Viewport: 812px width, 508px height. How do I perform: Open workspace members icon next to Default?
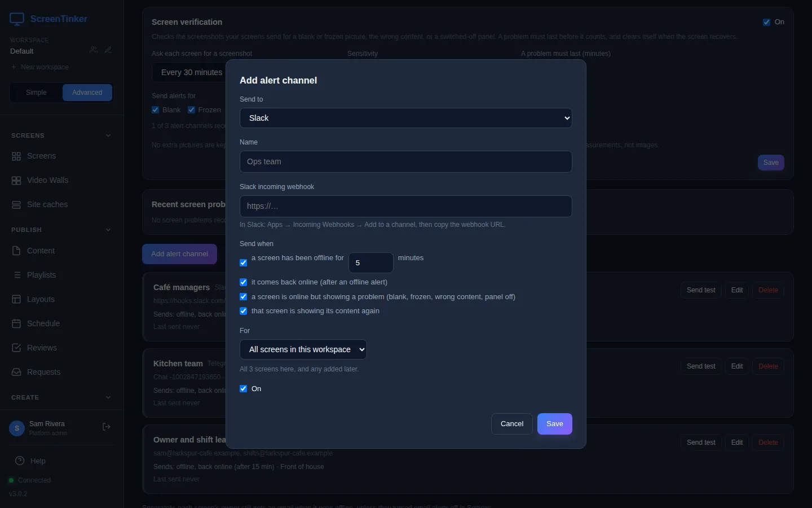[x=94, y=50]
